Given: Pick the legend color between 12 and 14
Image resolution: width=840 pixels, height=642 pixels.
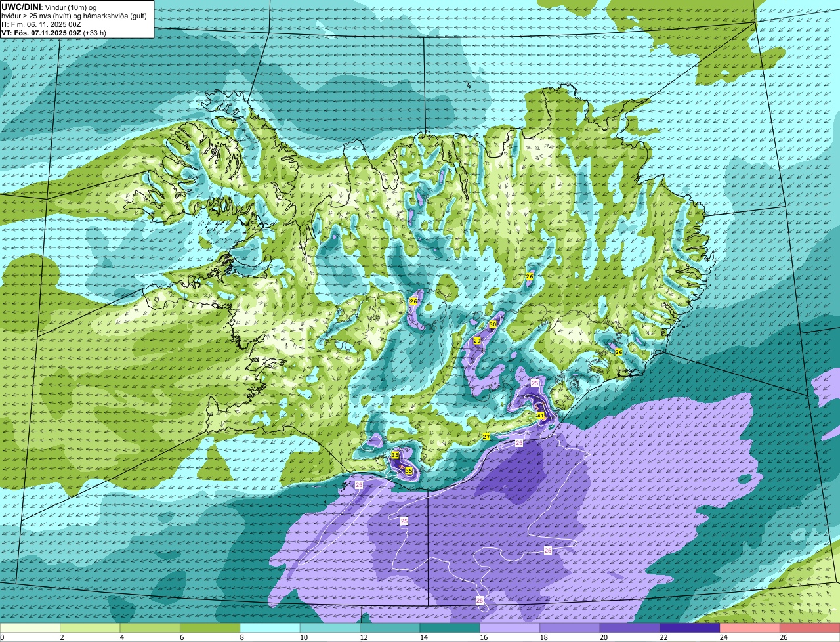Looking at the screenshot, I should coord(390,628).
